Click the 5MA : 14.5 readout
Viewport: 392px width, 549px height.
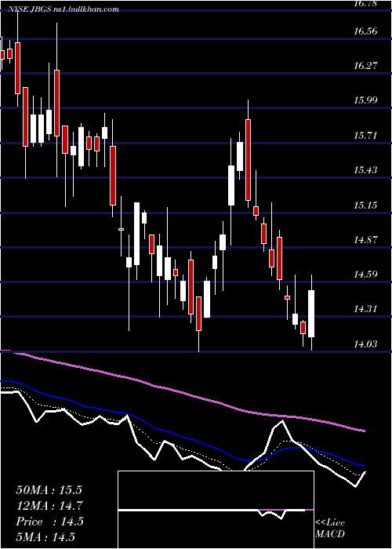45,537
